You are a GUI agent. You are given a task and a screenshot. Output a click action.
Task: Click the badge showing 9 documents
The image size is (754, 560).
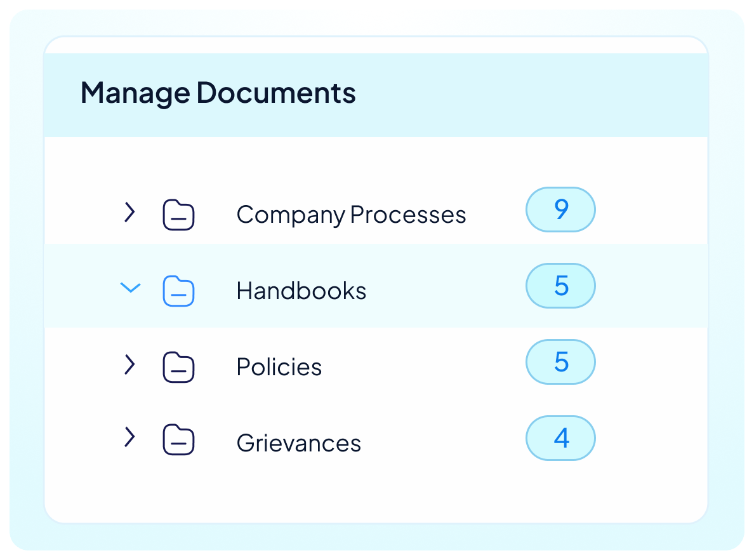(560, 210)
